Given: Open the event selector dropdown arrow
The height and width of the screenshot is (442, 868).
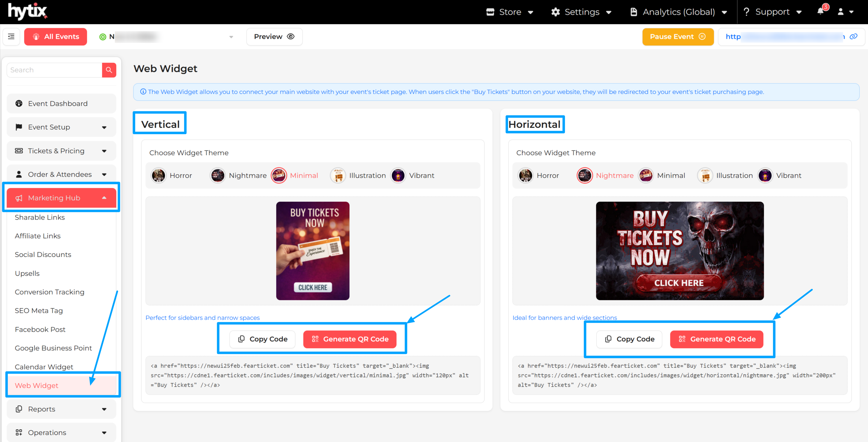Looking at the screenshot, I should click(231, 37).
